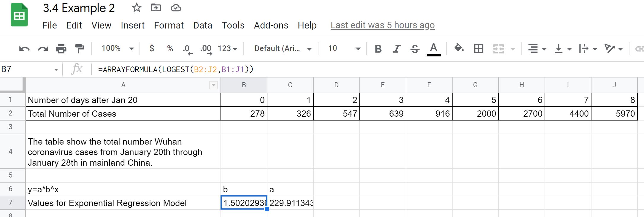Open the Google Sheets home icon
Viewport: 644px width, 217px height.
19,15
